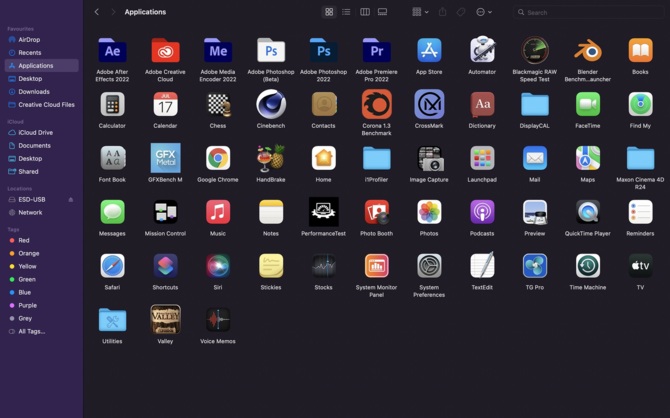The image size is (670, 418).
Task: Switch to icon view
Action: [x=329, y=12]
